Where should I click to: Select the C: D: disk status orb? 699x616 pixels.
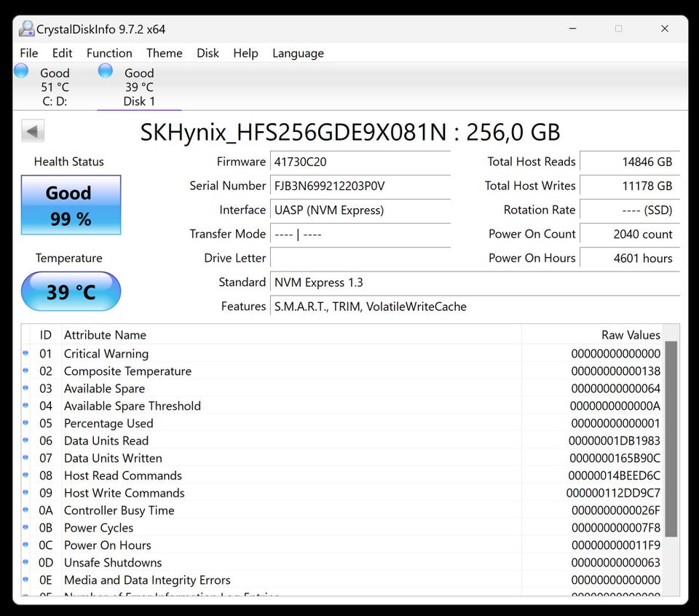tap(22, 71)
